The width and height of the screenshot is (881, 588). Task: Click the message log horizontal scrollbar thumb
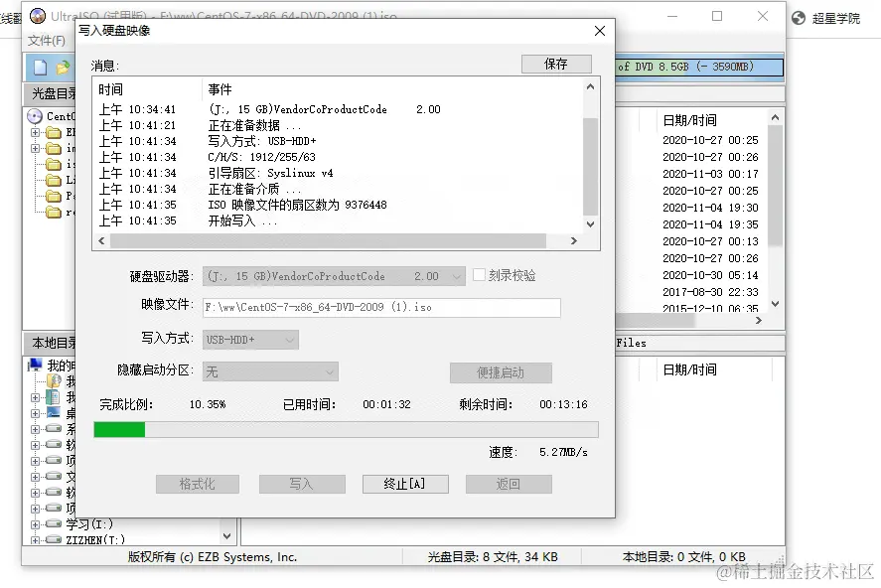point(329,241)
